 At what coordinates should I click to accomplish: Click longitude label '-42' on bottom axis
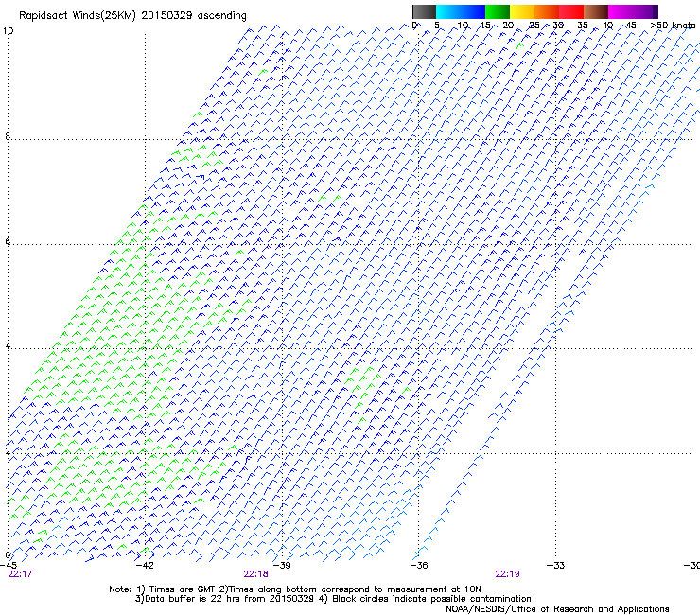[145, 566]
